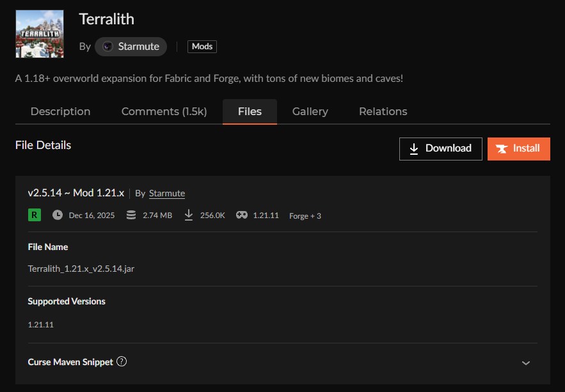The image size is (565, 392).
Task: Click the Starmute author chip with avatar
Action: [x=131, y=47]
